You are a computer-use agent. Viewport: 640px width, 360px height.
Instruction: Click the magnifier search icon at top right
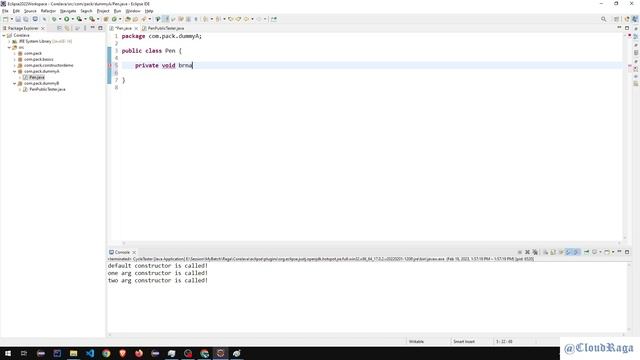(603, 19)
